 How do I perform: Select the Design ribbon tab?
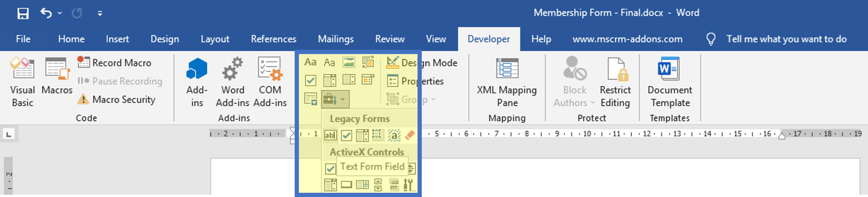tap(165, 39)
